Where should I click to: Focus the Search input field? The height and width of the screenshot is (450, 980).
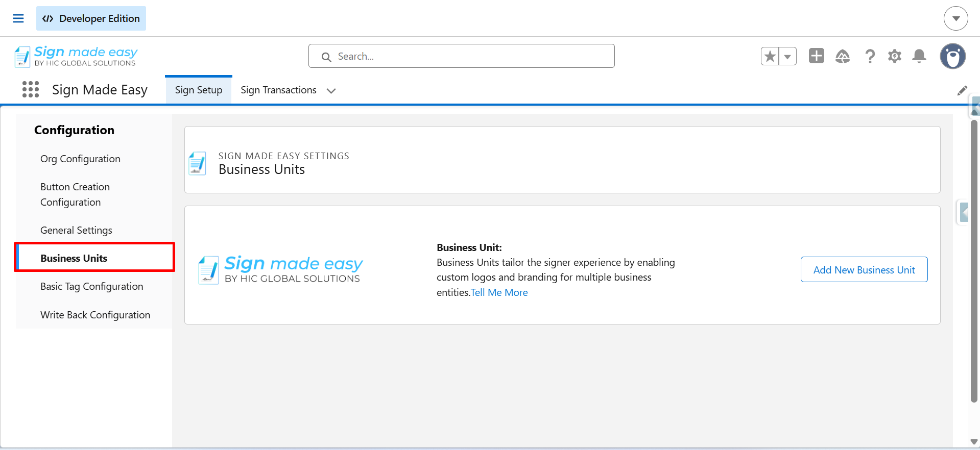[x=461, y=56]
